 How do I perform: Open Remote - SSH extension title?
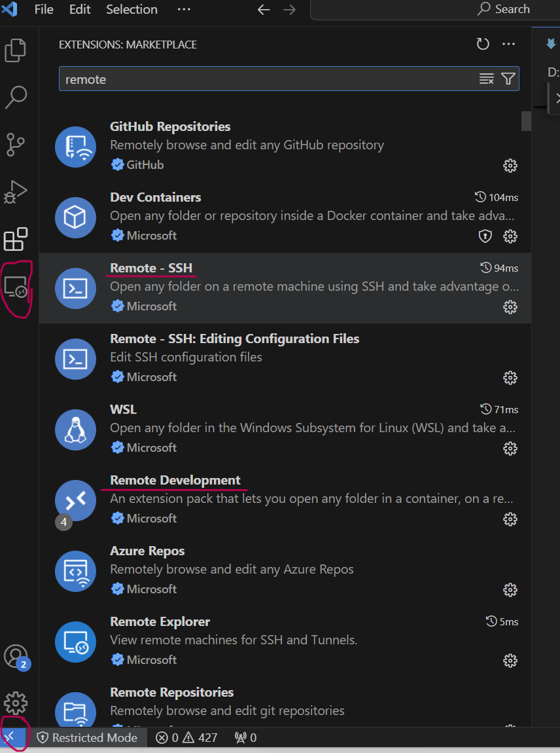151,268
